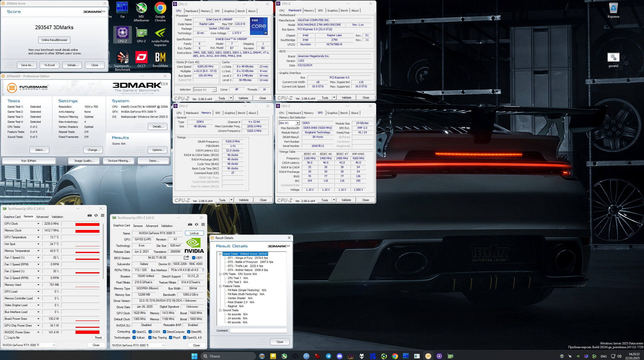Image resolution: width=644 pixels, height=360 pixels.
Task: Click BIOS export share icon in GPU-Z
Action: pos(186,257)
